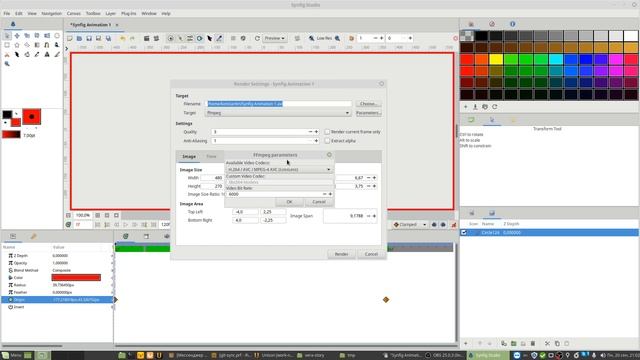Open the Plug-Ins menu
Screen dimensions: 640x360
(129, 13)
